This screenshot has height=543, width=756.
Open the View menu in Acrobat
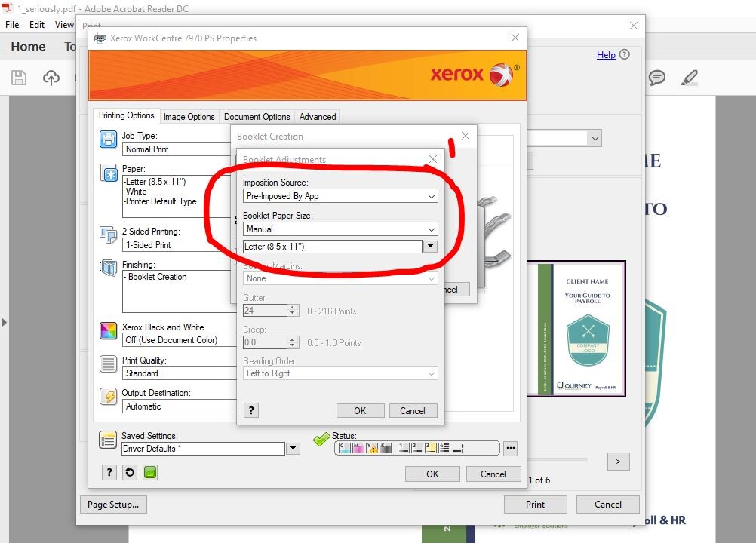click(x=64, y=25)
